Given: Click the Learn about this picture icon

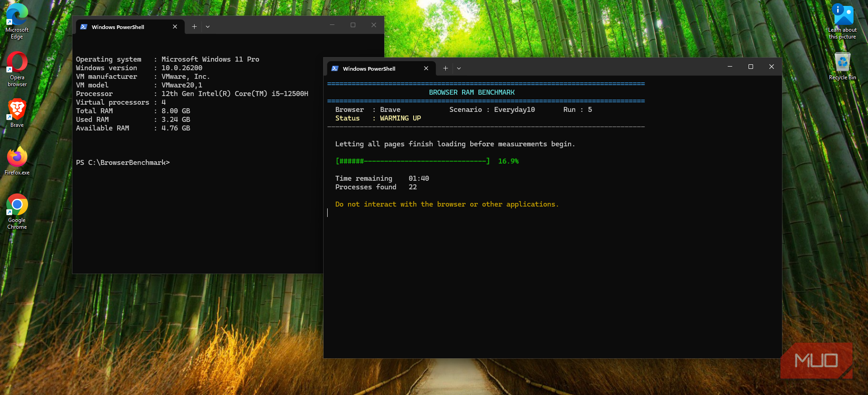Looking at the screenshot, I should click(x=842, y=21).
